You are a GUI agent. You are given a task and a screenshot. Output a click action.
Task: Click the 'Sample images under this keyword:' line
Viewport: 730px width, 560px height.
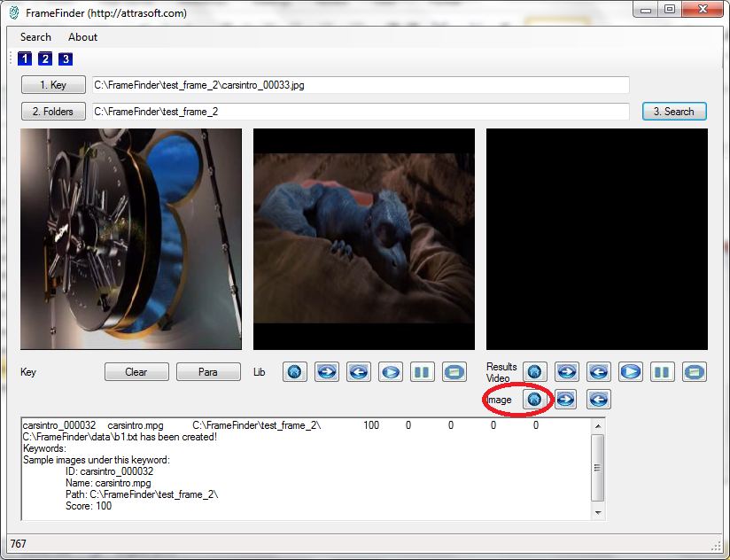(x=97, y=460)
